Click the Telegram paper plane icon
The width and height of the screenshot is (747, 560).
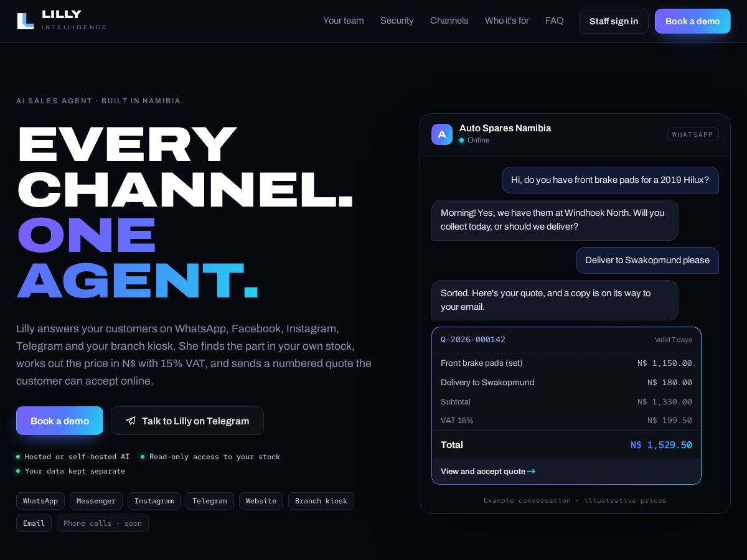coord(131,421)
